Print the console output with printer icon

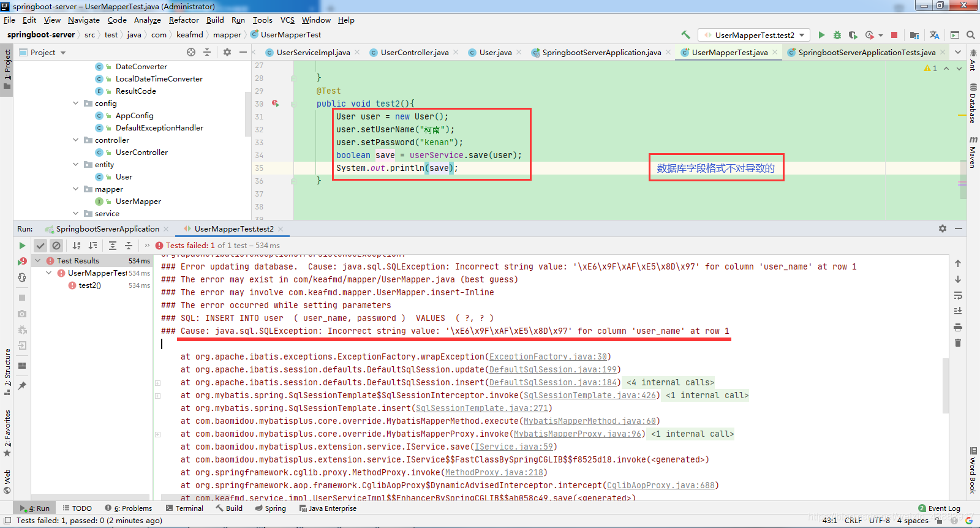[958, 327]
